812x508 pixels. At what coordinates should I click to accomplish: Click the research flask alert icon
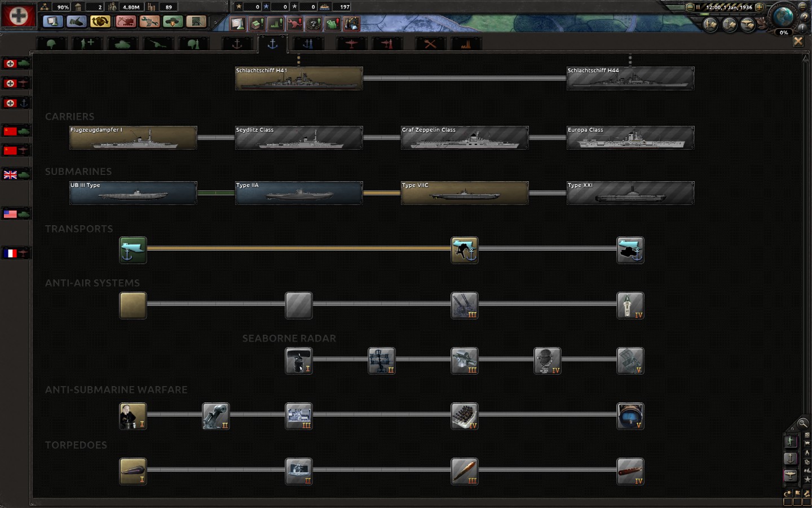point(237,23)
